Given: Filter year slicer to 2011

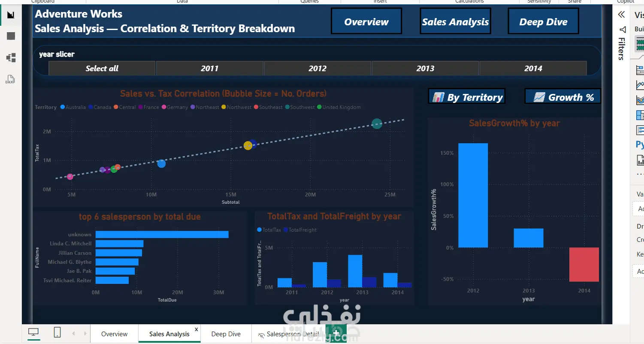Looking at the screenshot, I should (210, 68).
